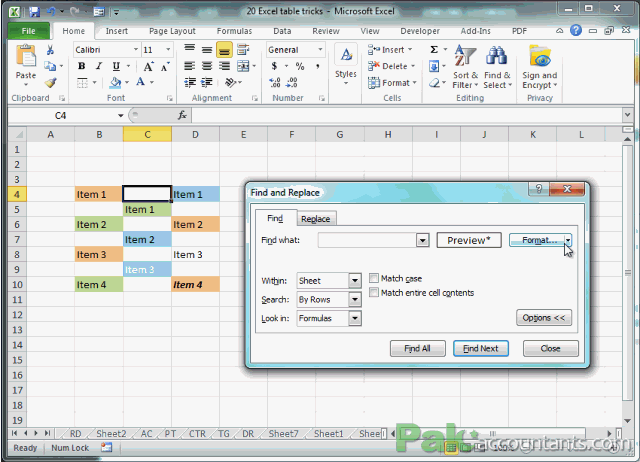Click the Borders icon
The image size is (640, 462).
pyautogui.click(x=82, y=83)
